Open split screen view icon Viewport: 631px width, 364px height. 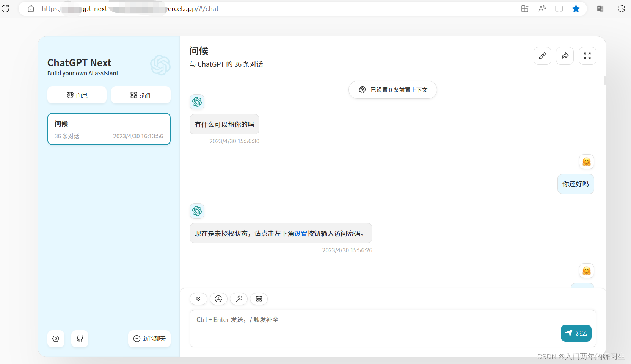click(x=559, y=9)
